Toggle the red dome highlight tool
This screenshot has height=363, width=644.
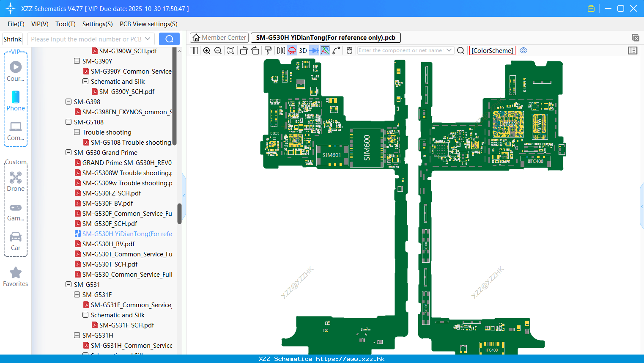click(x=292, y=51)
